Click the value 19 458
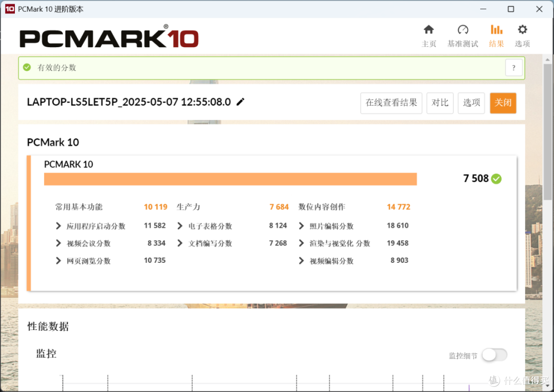554x392 pixels. [398, 243]
